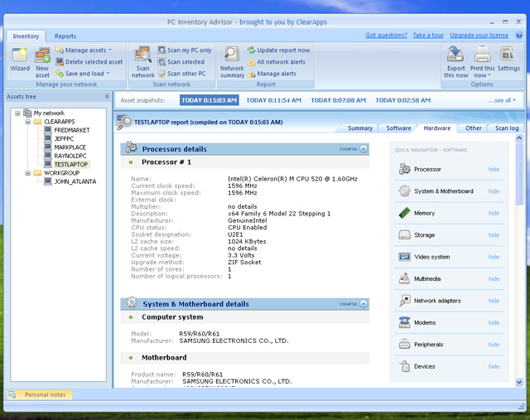Follow the Take a tour link
The height and width of the screenshot is (420, 530).
[428, 35]
